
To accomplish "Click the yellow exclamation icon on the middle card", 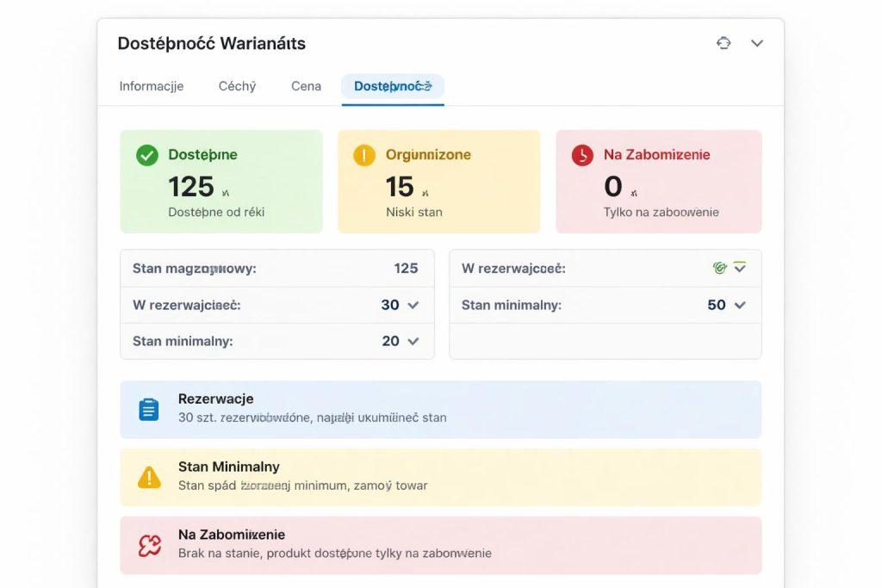I will pos(364,155).
